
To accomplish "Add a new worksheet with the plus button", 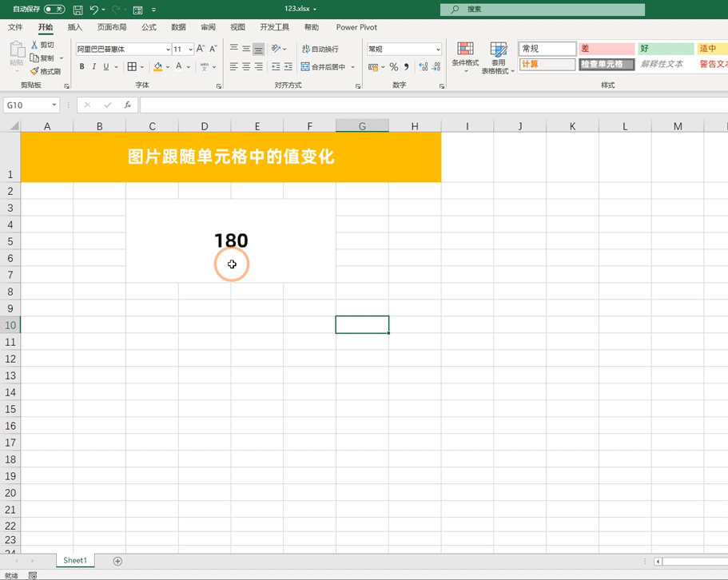I will [x=117, y=561].
